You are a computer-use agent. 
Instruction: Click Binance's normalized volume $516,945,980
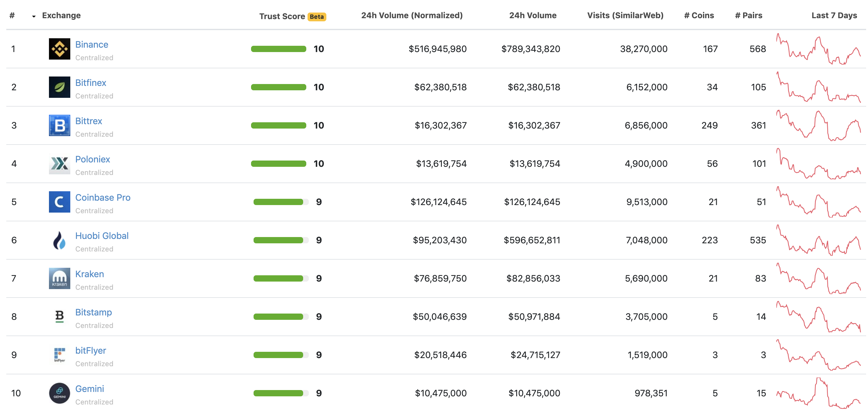(x=437, y=49)
